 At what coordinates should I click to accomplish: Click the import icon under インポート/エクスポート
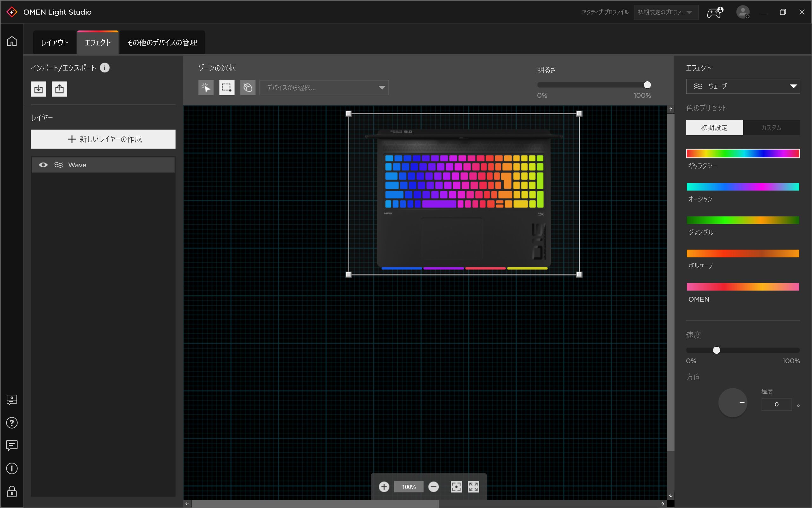click(x=39, y=89)
